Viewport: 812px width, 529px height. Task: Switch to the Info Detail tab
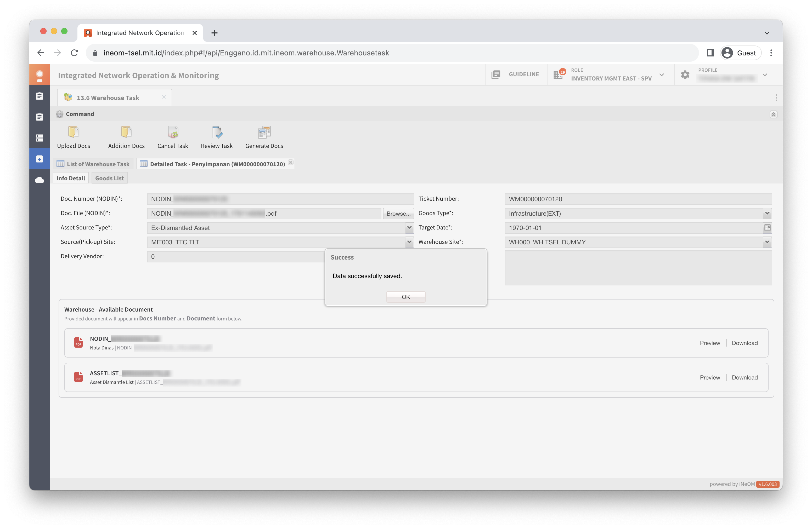tap(71, 178)
